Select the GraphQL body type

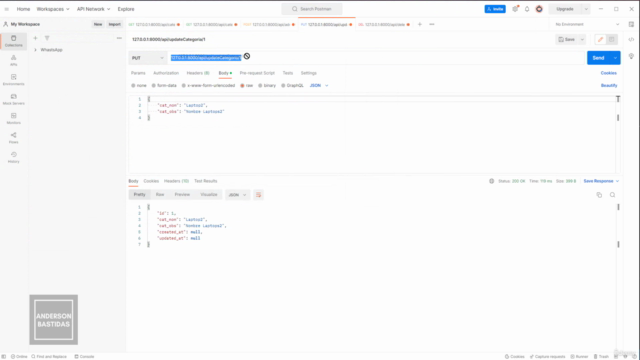[x=292, y=86]
